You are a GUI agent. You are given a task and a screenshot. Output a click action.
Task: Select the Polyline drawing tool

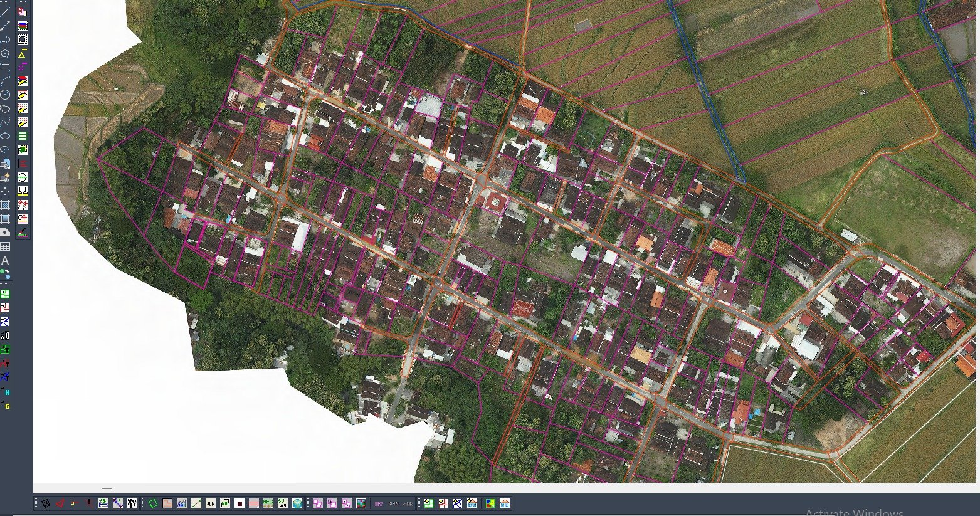[x=5, y=39]
